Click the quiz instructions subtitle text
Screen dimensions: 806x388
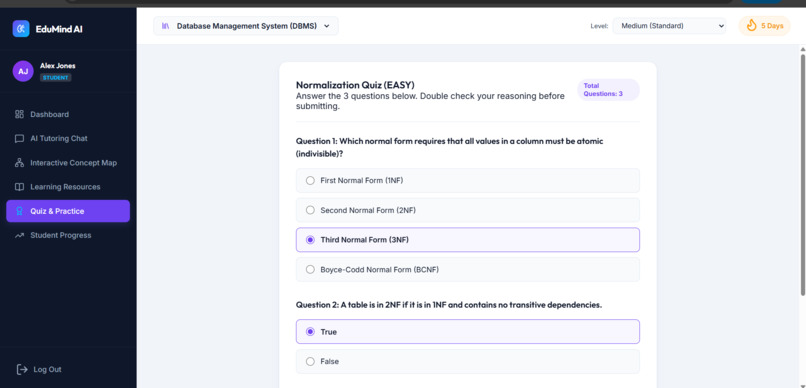(x=430, y=101)
